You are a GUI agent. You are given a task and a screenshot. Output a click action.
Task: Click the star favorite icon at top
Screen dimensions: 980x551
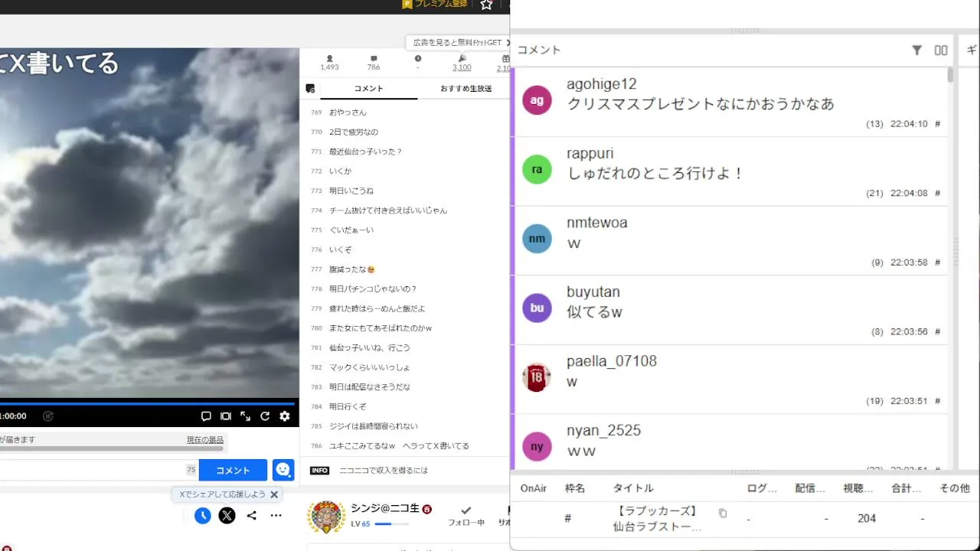pyautogui.click(x=486, y=5)
